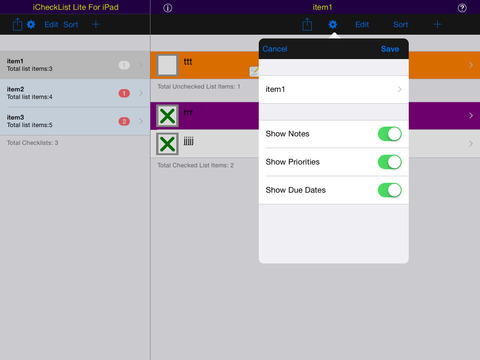The width and height of the screenshot is (480, 360).
Task: Cancel the settings popover
Action: click(275, 49)
